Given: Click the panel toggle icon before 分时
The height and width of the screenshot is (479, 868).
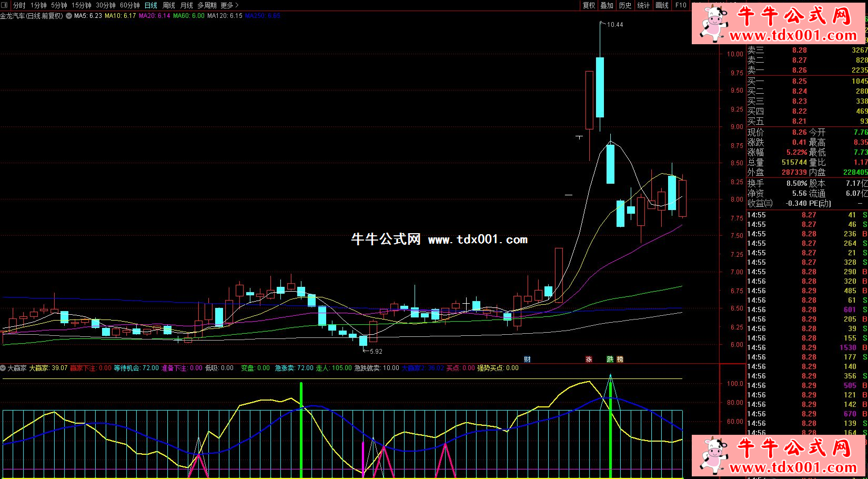Looking at the screenshot, I should (5, 5).
